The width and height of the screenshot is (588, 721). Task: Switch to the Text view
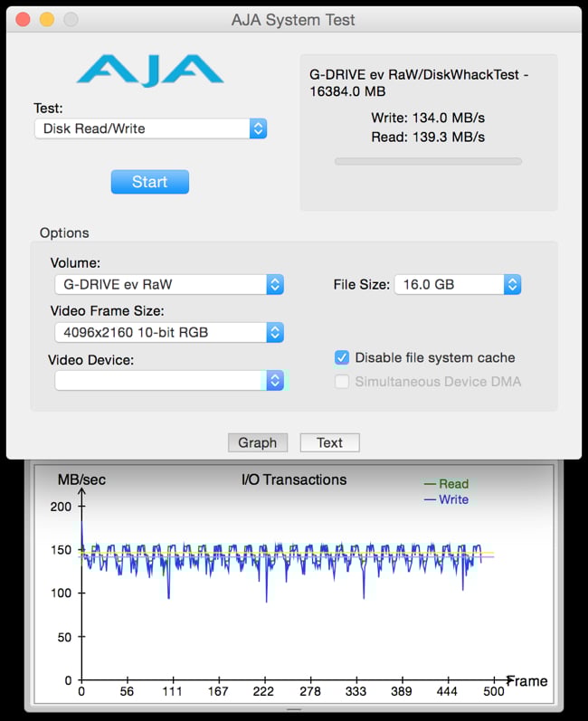pyautogui.click(x=329, y=442)
